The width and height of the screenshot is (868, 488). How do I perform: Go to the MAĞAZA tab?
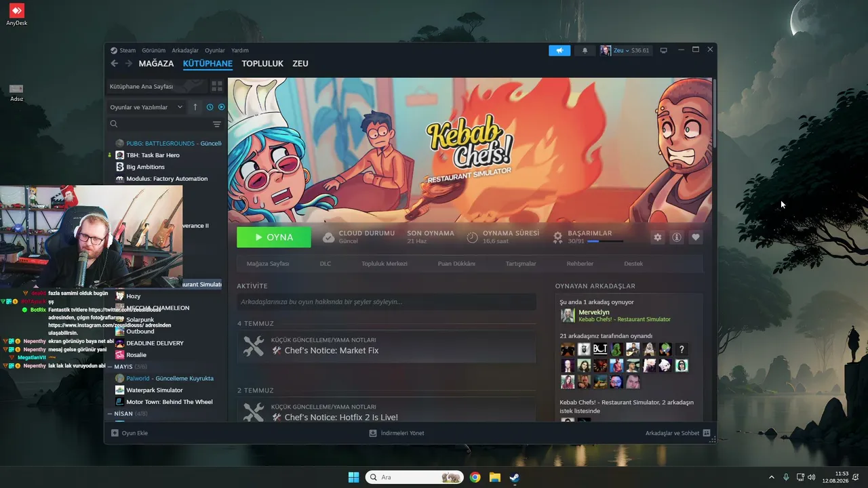coord(156,64)
